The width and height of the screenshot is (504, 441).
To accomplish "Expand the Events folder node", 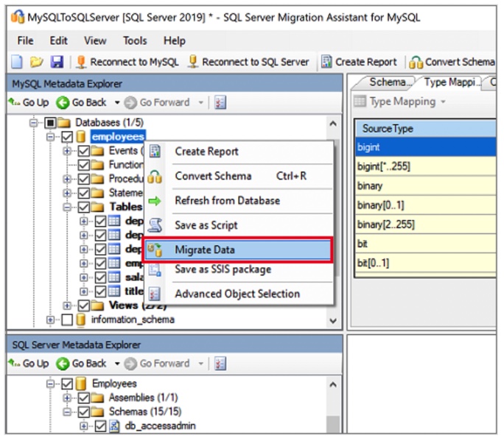I will point(67,151).
